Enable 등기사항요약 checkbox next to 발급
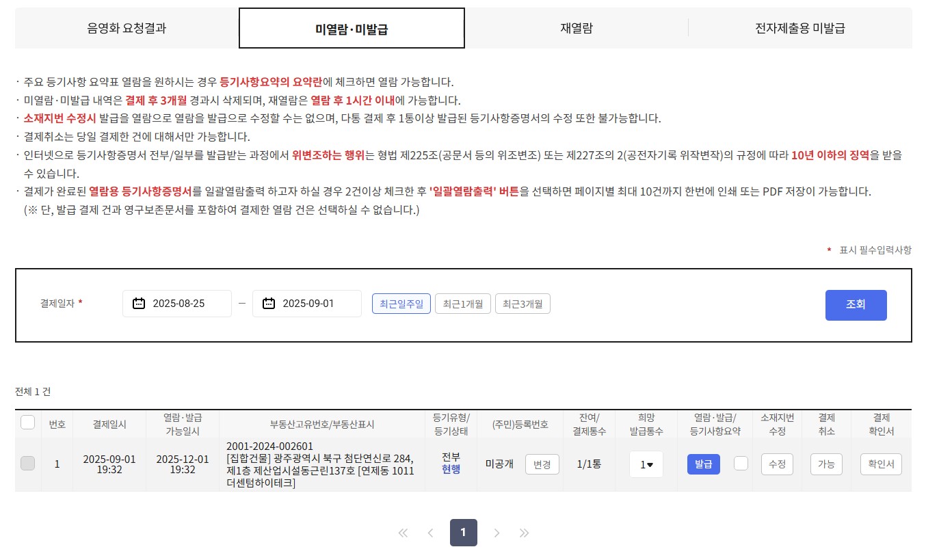The height and width of the screenshot is (560, 926). tap(741, 464)
